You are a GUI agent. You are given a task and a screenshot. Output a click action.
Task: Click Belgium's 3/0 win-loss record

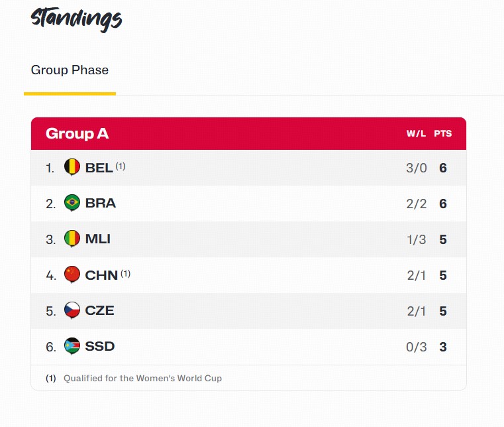pyautogui.click(x=417, y=168)
